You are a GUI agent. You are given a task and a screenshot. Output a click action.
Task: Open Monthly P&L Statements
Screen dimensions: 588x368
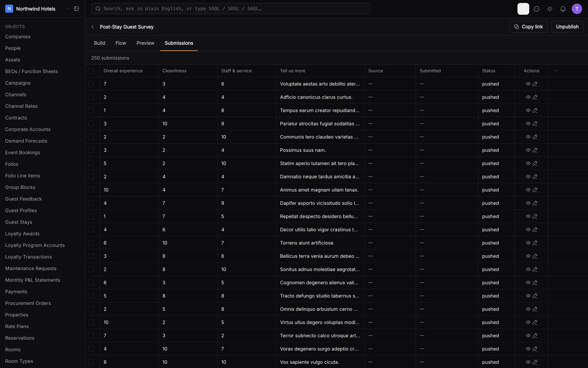tap(33, 280)
